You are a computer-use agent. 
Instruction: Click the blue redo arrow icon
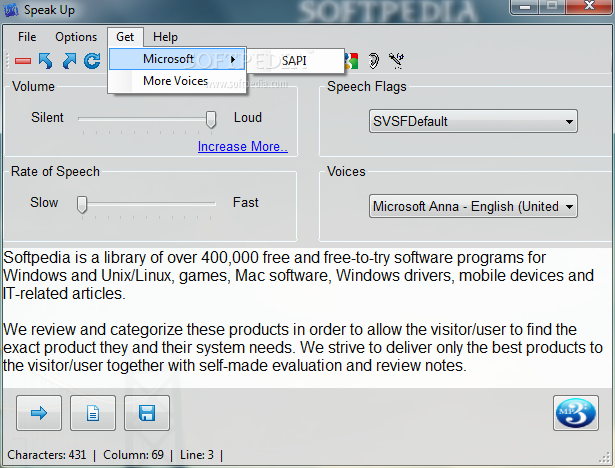click(69, 61)
